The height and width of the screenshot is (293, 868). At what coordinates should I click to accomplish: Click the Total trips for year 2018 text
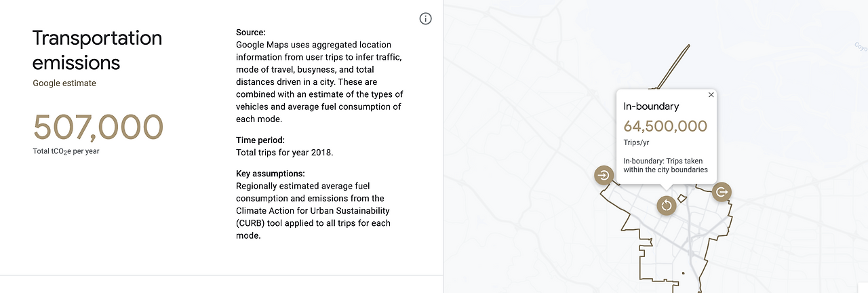[x=285, y=153]
